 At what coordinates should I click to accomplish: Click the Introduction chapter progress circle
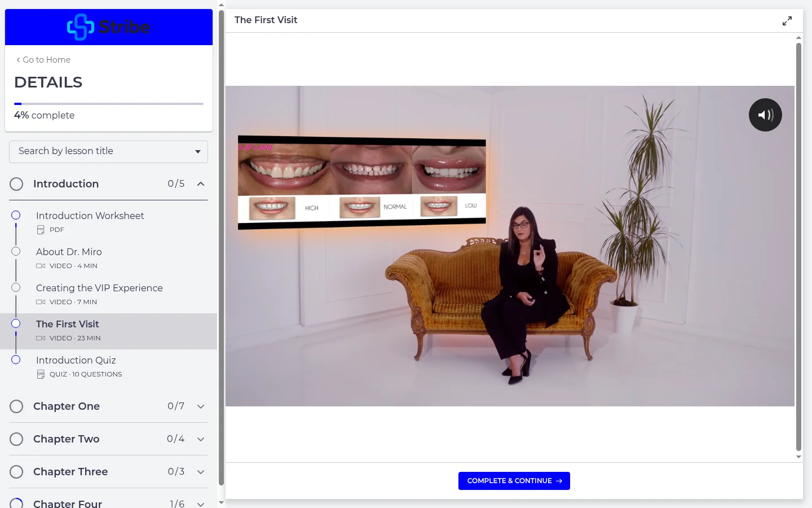click(x=16, y=184)
